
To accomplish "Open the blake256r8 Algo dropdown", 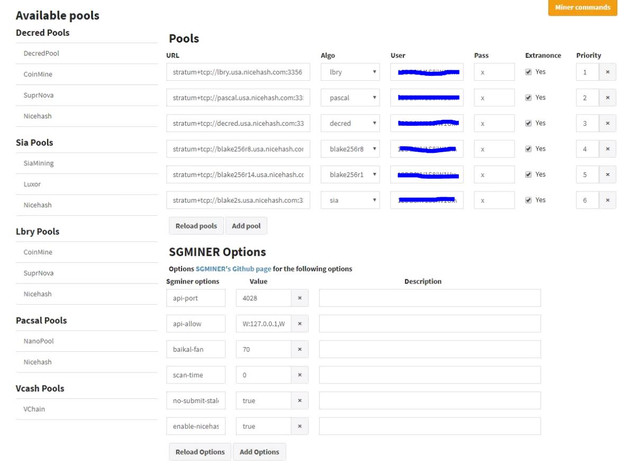I will pos(350,149).
